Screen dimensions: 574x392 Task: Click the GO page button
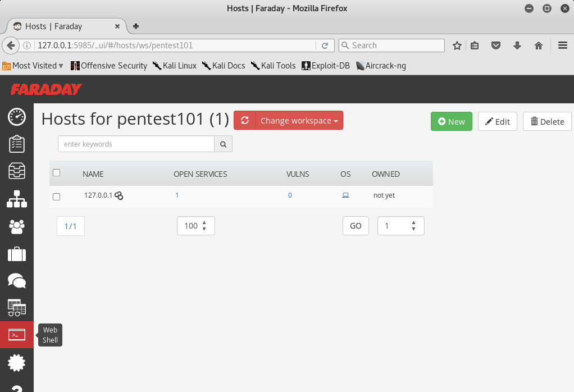click(x=356, y=226)
